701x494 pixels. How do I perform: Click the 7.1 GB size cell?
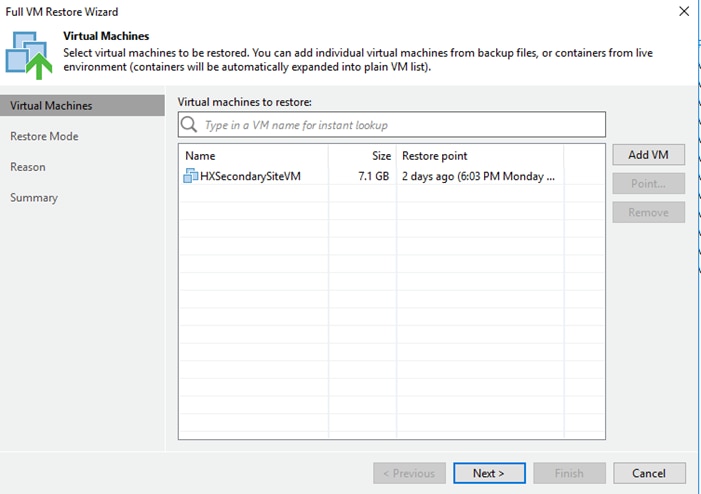click(x=373, y=176)
